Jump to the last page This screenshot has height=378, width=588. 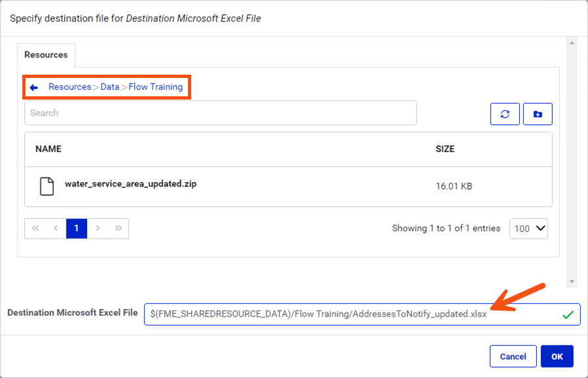117,228
